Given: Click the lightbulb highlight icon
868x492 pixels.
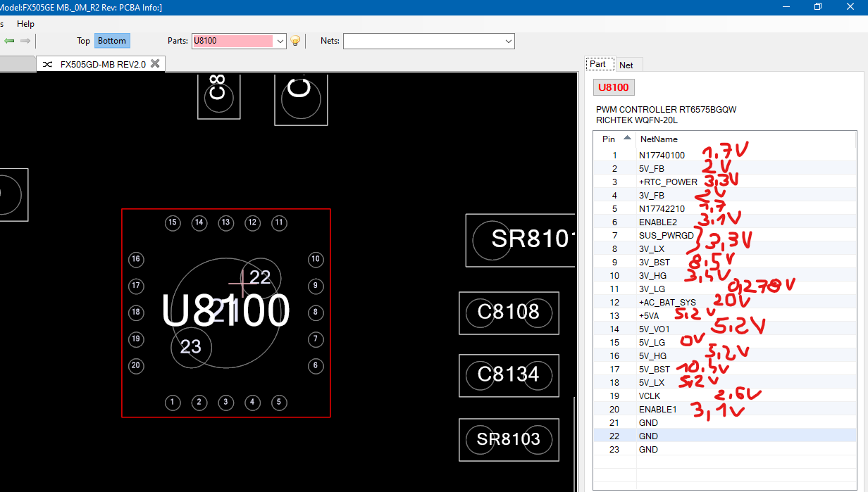Looking at the screenshot, I should pos(296,41).
